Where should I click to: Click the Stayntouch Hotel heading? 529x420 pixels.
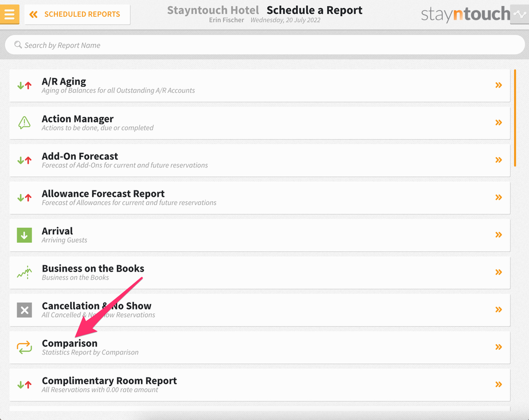tap(213, 10)
